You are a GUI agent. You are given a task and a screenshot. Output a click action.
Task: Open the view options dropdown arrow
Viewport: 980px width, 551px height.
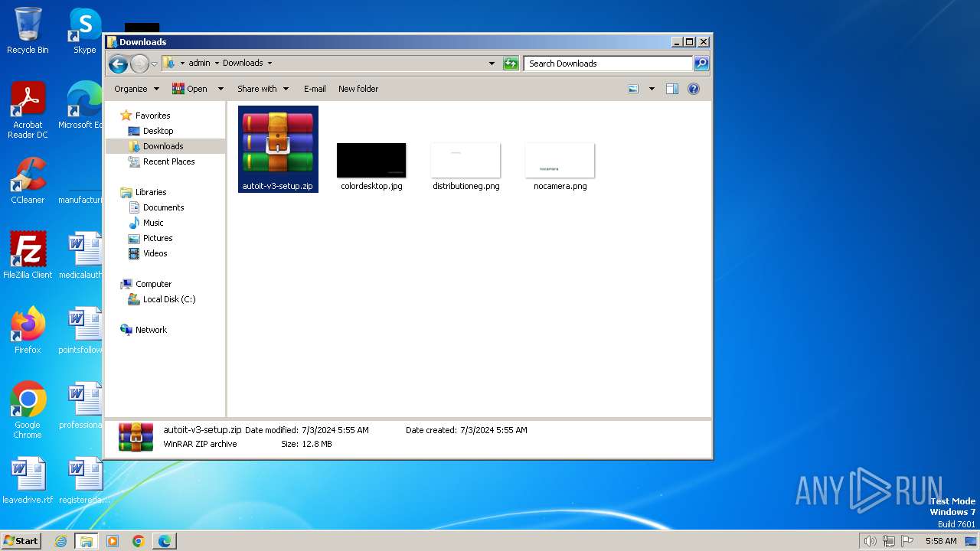(x=652, y=89)
